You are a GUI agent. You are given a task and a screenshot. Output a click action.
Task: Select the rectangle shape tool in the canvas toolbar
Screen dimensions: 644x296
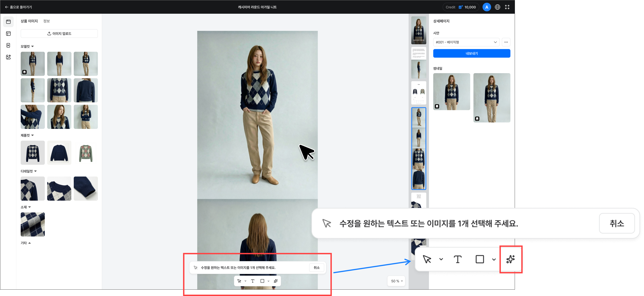coord(262,281)
